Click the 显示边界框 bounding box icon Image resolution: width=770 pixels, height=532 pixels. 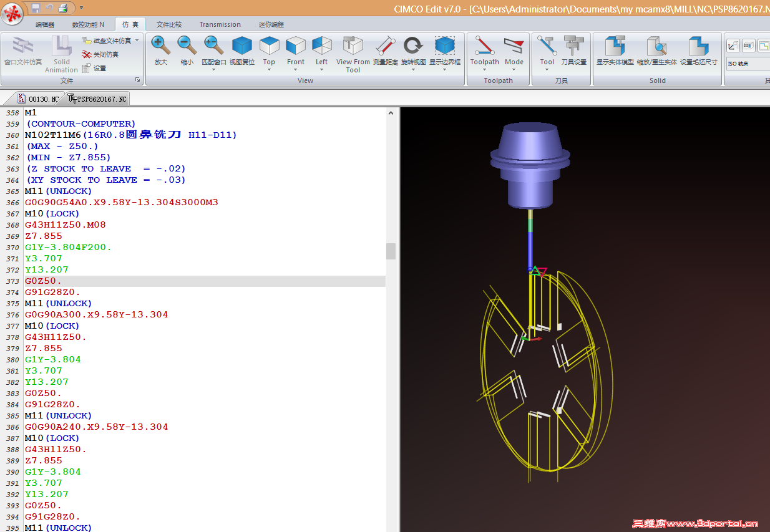445,46
